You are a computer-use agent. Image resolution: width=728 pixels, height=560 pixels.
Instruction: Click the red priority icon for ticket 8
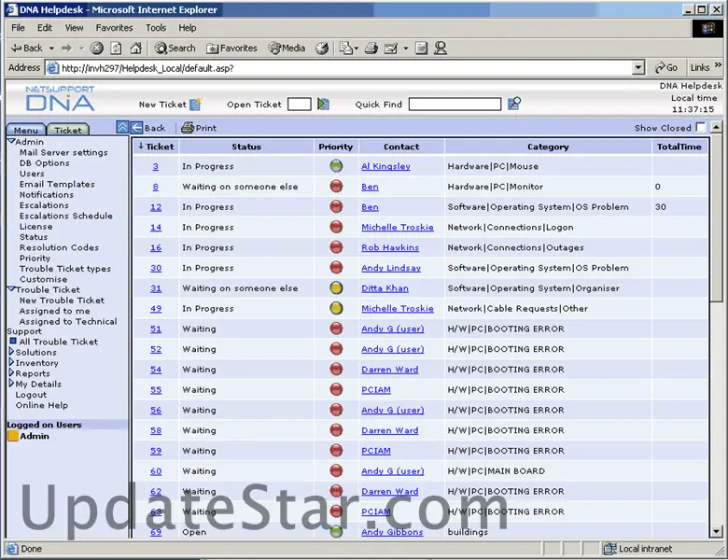click(x=336, y=187)
